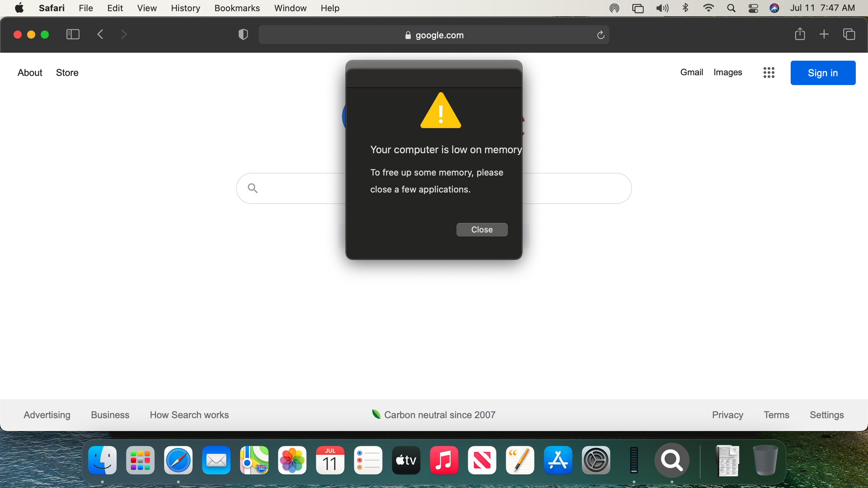Click the blue Sign in button
Screen dimensions: 868x488
pyautogui.click(x=823, y=73)
